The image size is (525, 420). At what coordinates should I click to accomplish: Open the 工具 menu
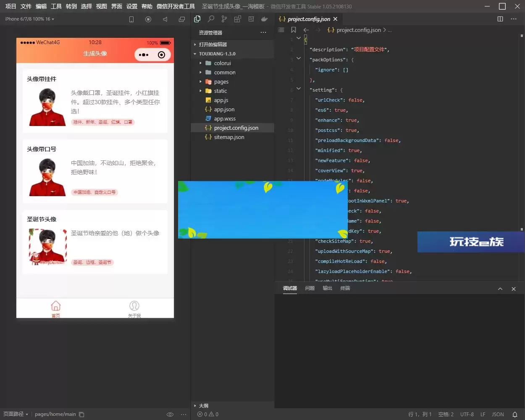point(56,6)
